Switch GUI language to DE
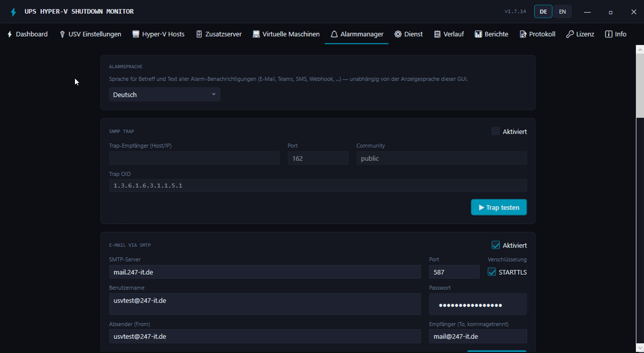 coord(543,12)
